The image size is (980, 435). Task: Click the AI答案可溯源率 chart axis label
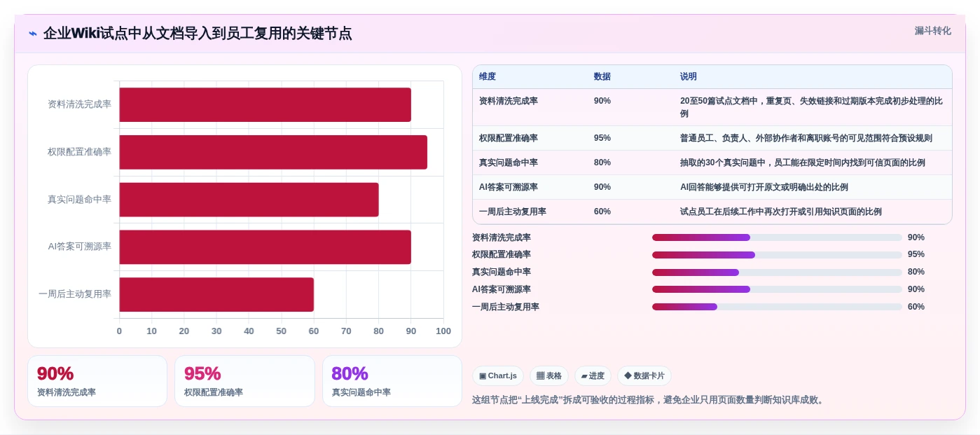coord(80,247)
